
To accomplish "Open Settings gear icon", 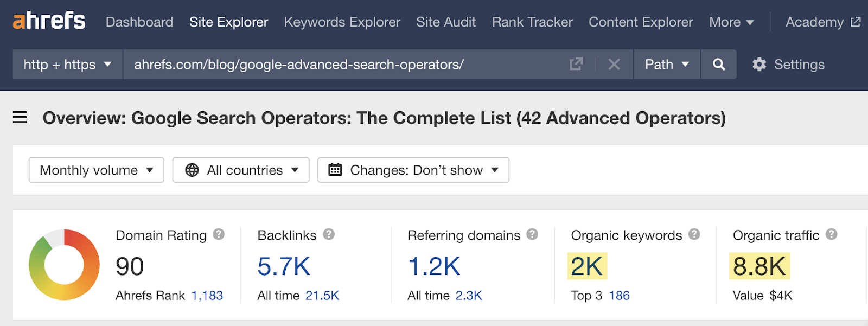I will [x=759, y=65].
